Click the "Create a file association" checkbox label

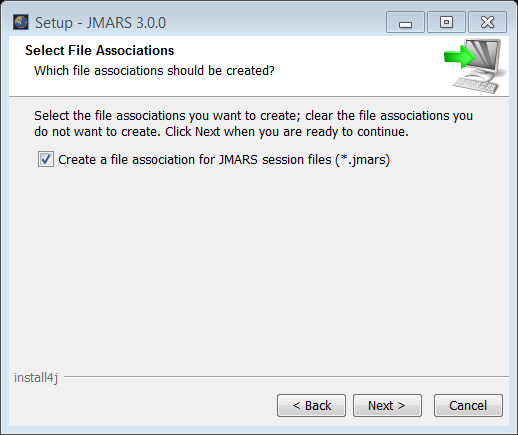(224, 160)
